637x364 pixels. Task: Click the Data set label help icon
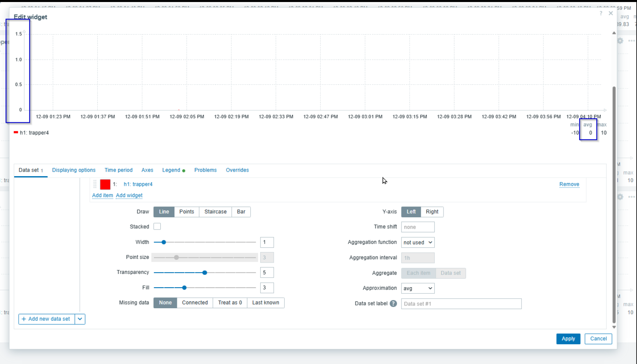coord(393,304)
